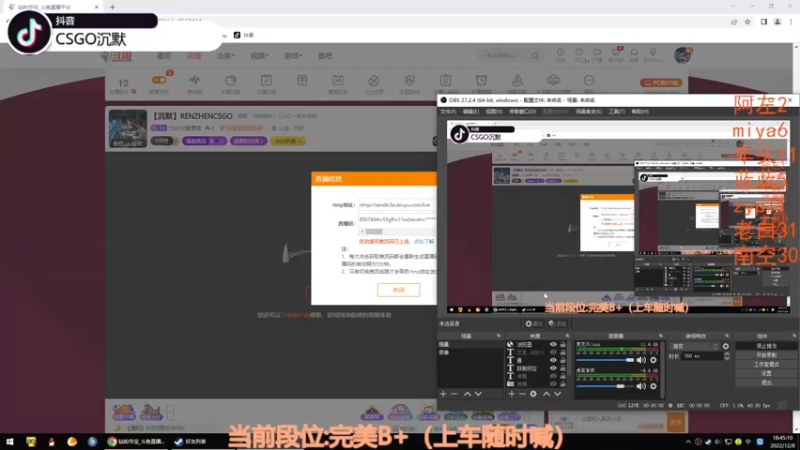
Task: Open Douyu followed heart icon
Action: pos(579,53)
